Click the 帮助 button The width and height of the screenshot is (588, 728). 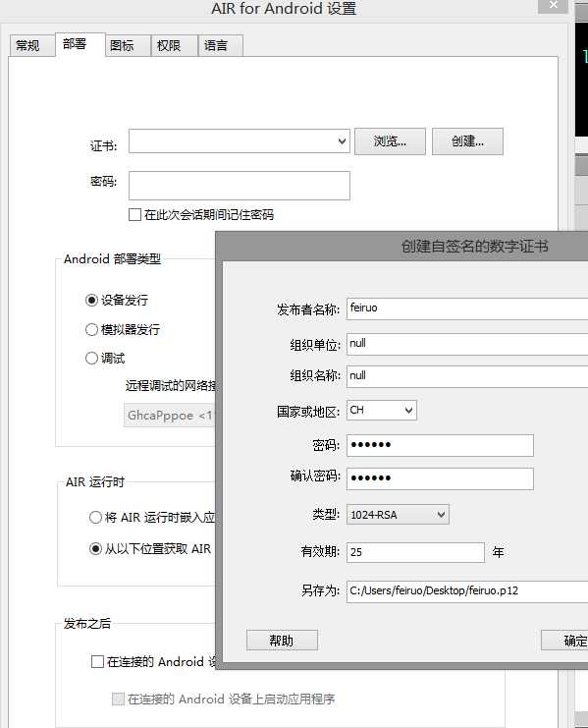282,641
